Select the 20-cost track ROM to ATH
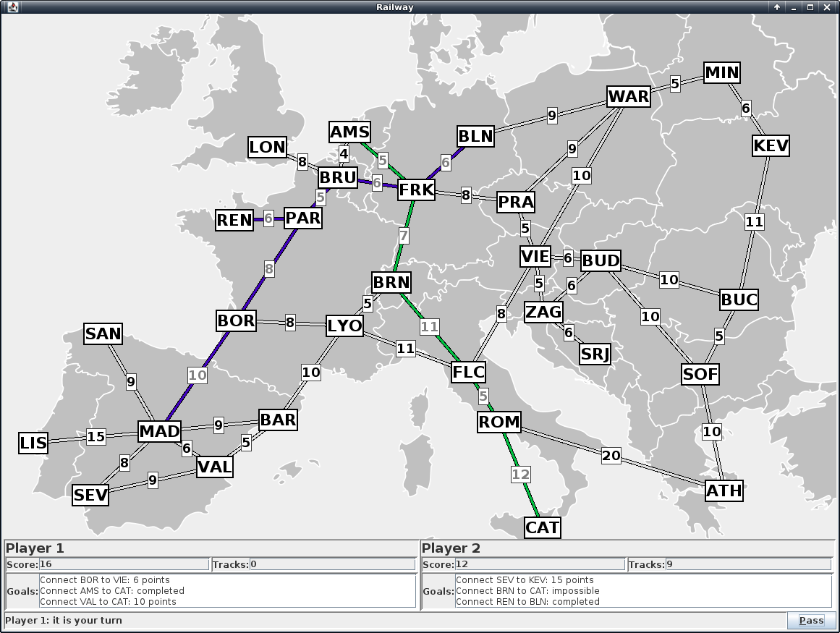Image resolution: width=840 pixels, height=633 pixels. (x=611, y=455)
